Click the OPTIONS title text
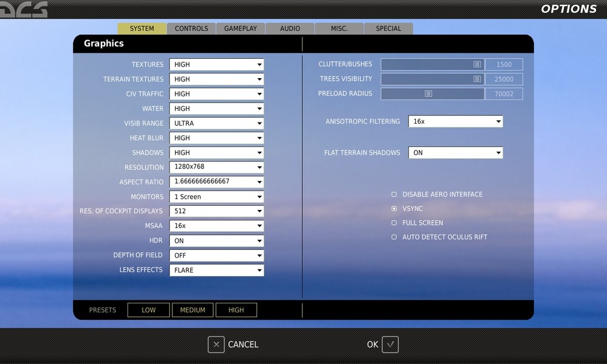The image size is (607, 364). tap(569, 9)
